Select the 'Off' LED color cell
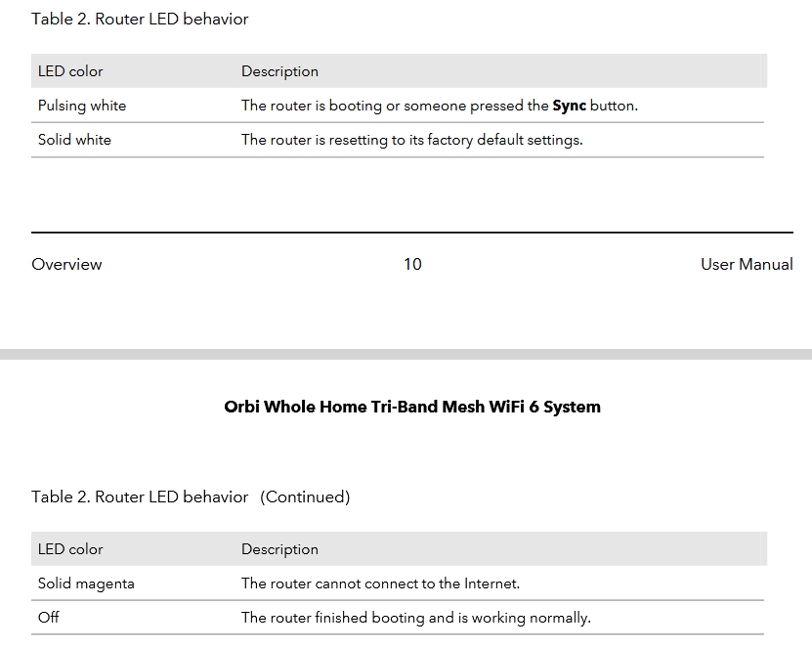 (48, 618)
